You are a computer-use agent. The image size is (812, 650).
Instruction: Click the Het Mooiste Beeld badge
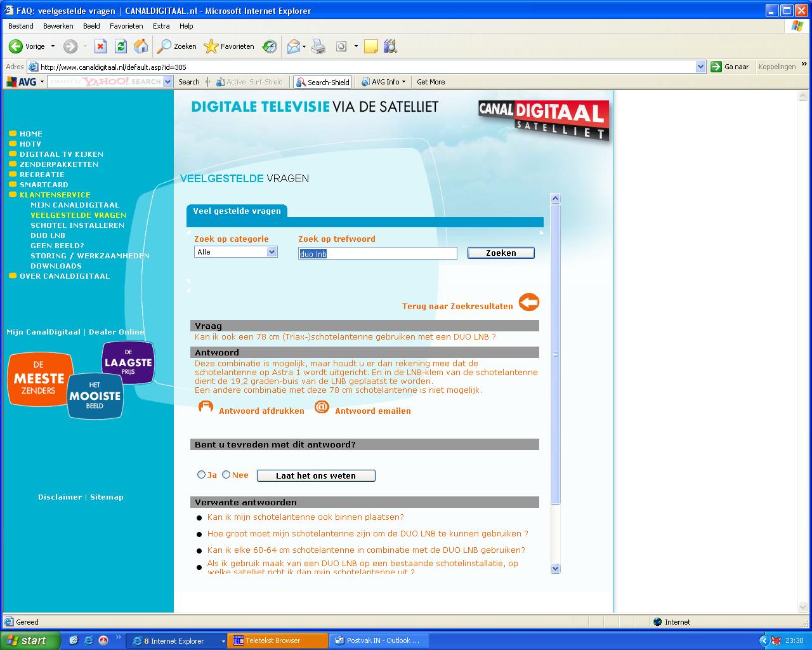click(95, 396)
